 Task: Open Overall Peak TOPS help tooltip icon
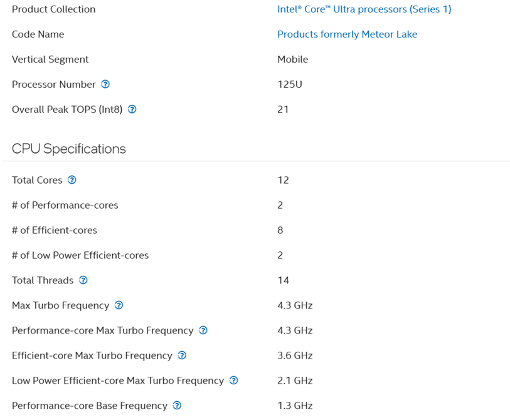132,109
